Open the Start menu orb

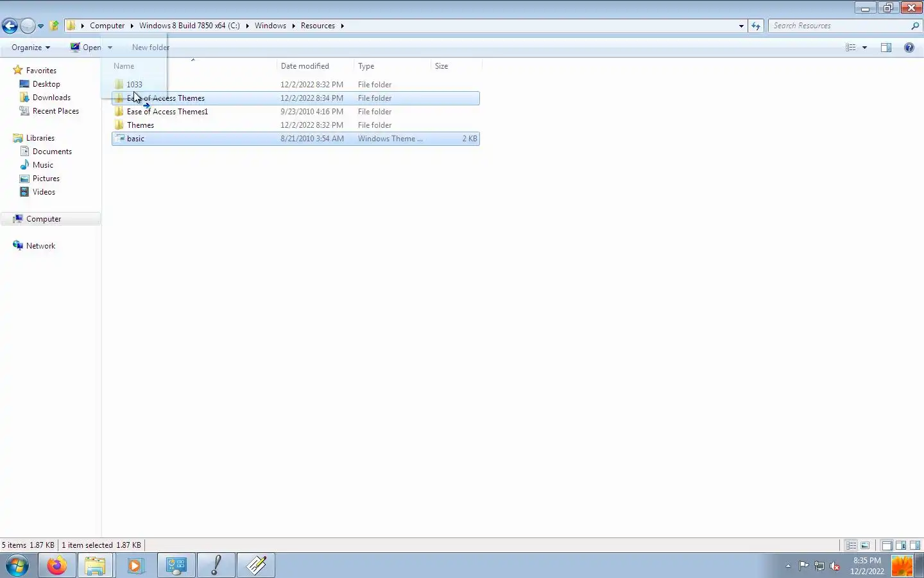pos(17,566)
